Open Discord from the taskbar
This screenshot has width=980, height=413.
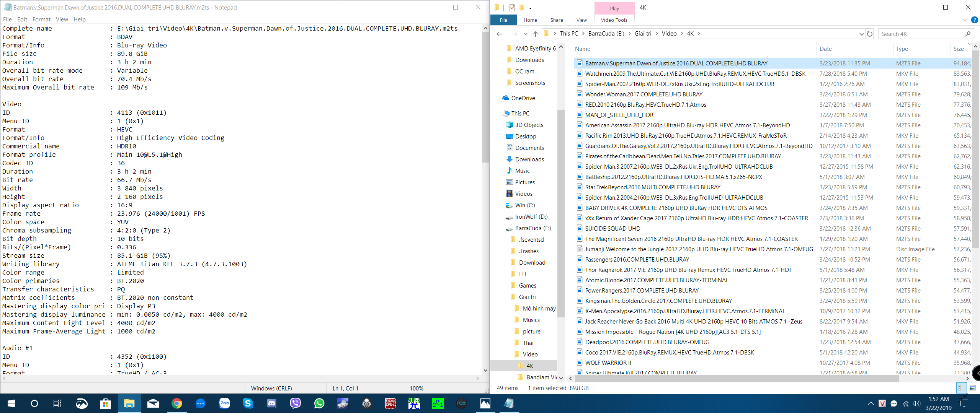272,403
